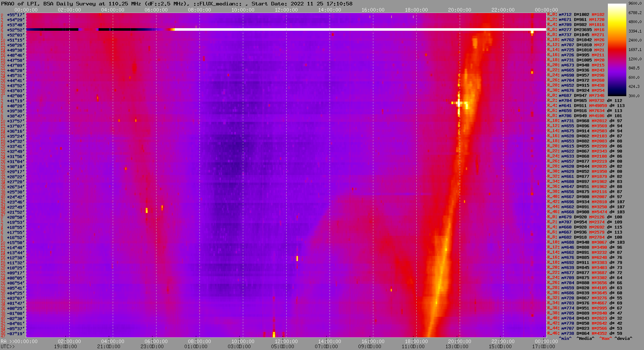Click the color scale gradient bar
This screenshot has height=350, width=644.
(617, 50)
